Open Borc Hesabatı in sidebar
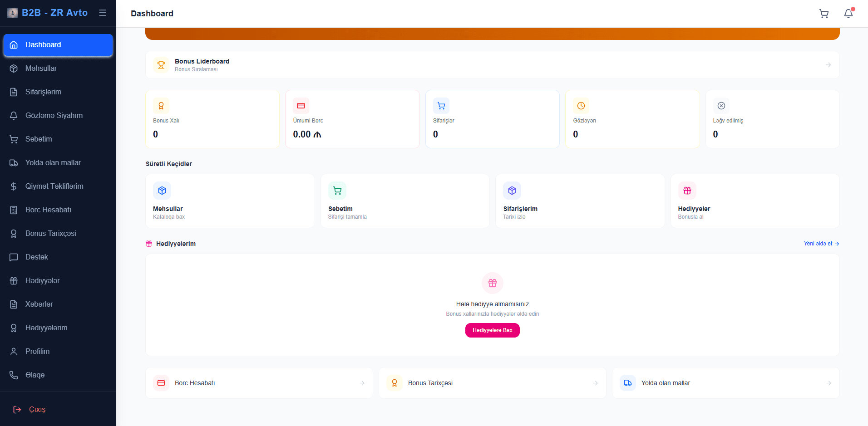The image size is (868, 426). (58, 210)
